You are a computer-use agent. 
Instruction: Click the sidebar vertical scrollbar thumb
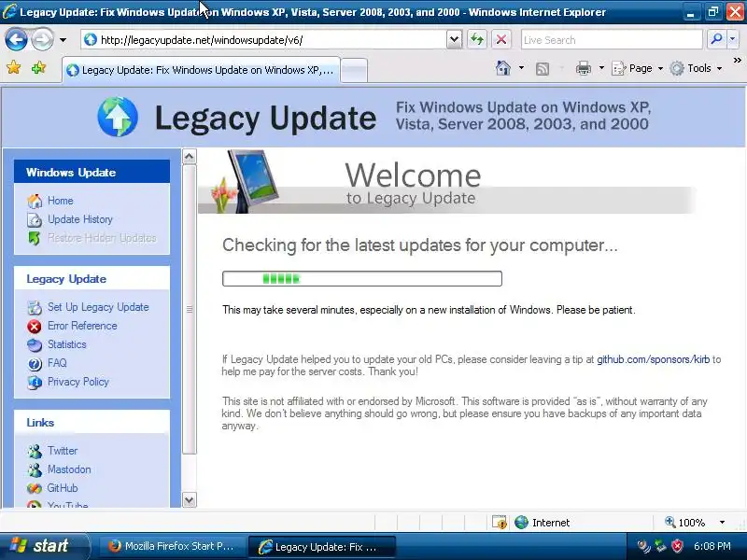pyautogui.click(x=190, y=310)
